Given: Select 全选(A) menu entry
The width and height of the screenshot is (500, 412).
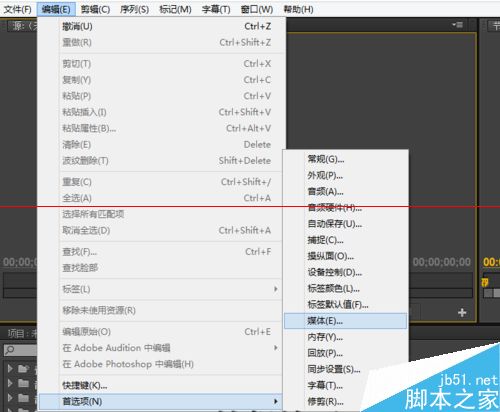Looking at the screenshot, I should pos(162,198).
